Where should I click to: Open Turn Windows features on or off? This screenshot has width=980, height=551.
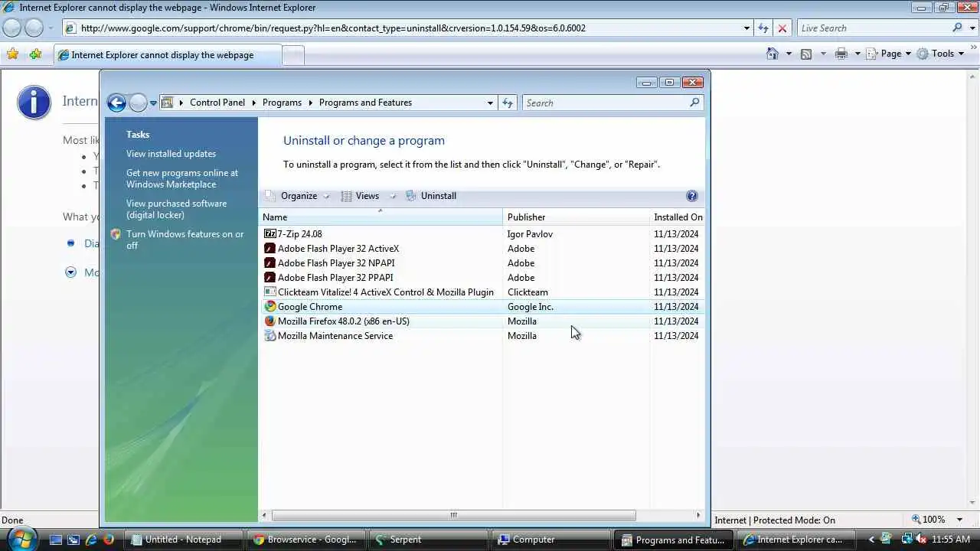click(x=185, y=240)
